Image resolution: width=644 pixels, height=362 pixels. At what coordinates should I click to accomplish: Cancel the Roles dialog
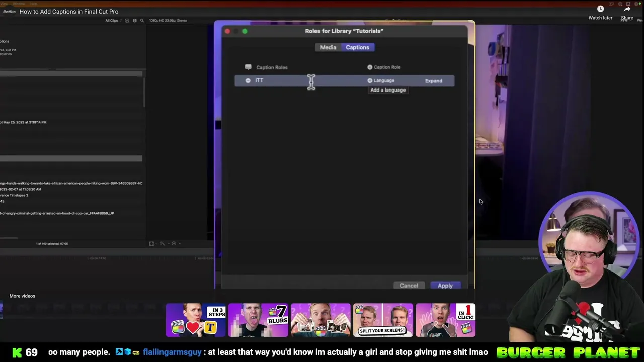(409, 286)
